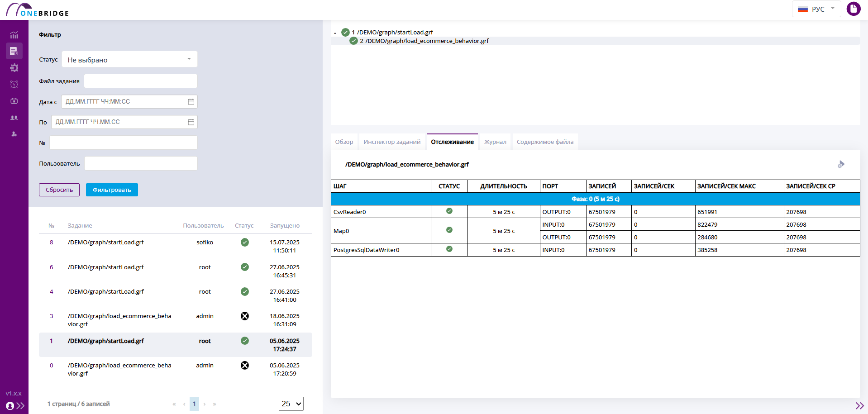Go to previous page of job list
Viewport: 868px width, 414px height.
184,404
